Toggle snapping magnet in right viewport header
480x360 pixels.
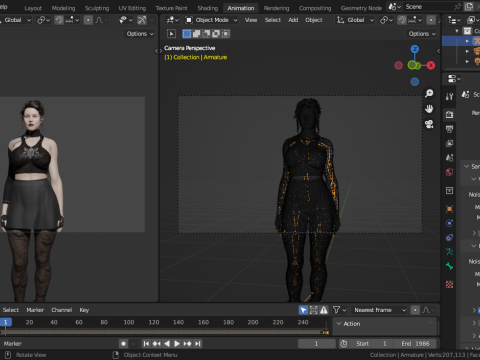tap(402, 20)
